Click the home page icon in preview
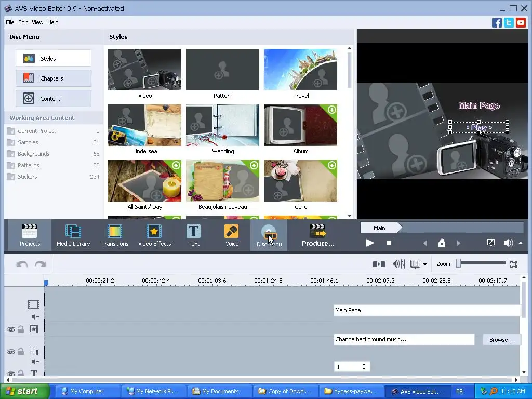532x399 pixels. pos(442,243)
